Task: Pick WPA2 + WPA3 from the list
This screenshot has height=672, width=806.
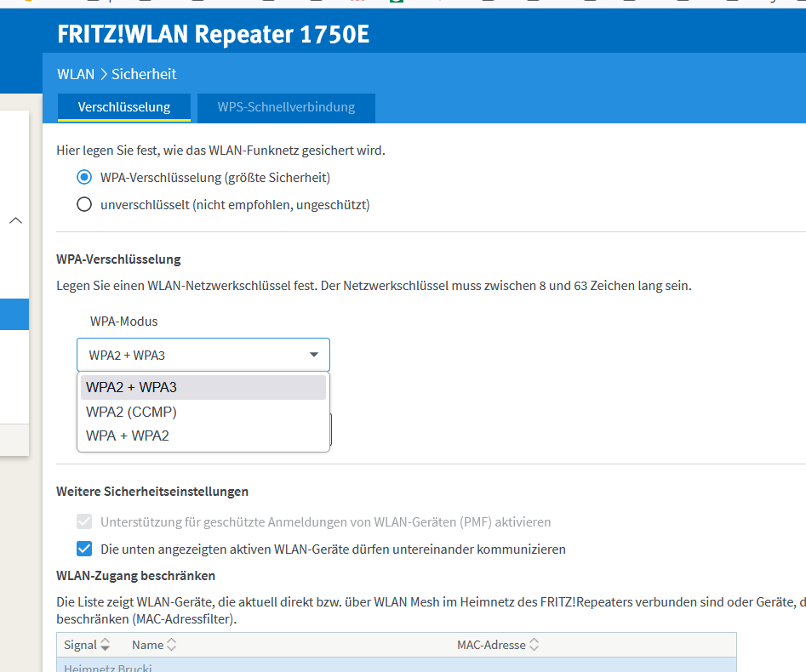Action: coord(203,387)
